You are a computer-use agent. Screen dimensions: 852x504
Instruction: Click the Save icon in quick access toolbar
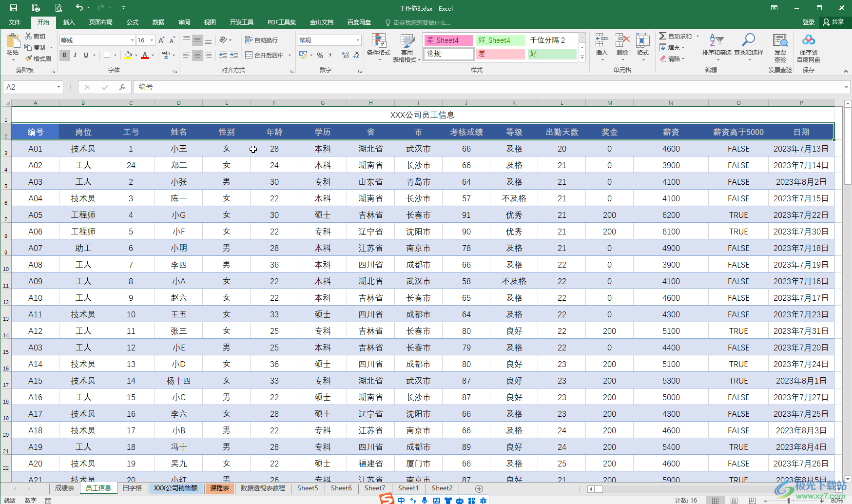[14, 8]
